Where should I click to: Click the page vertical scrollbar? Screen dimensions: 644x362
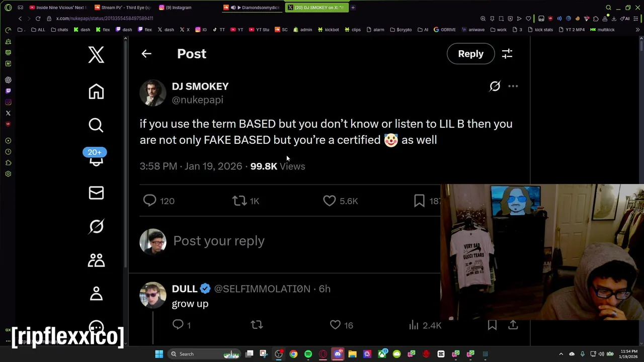[x=641, y=191]
